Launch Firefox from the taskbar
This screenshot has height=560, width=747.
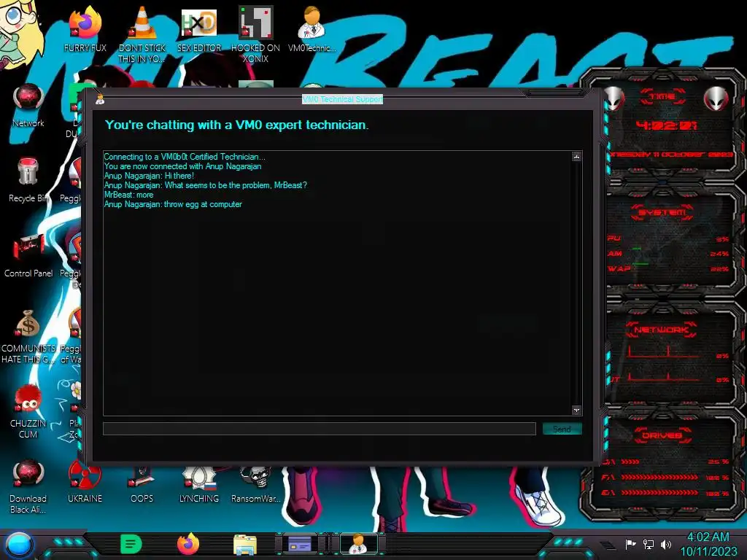tap(188, 544)
